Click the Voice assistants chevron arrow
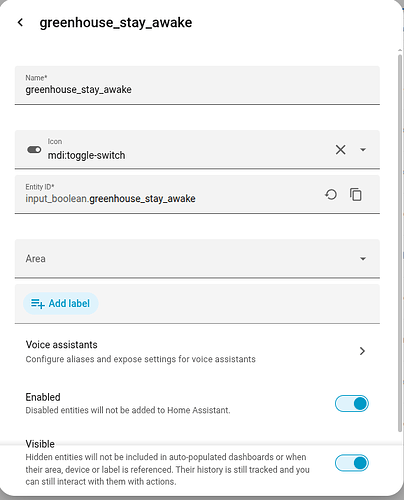This screenshot has height=500, width=404. pyautogui.click(x=363, y=351)
